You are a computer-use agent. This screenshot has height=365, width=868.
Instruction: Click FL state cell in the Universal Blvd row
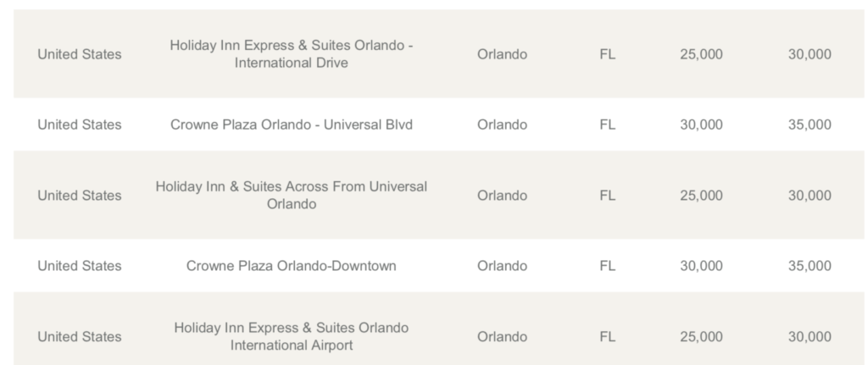click(607, 124)
